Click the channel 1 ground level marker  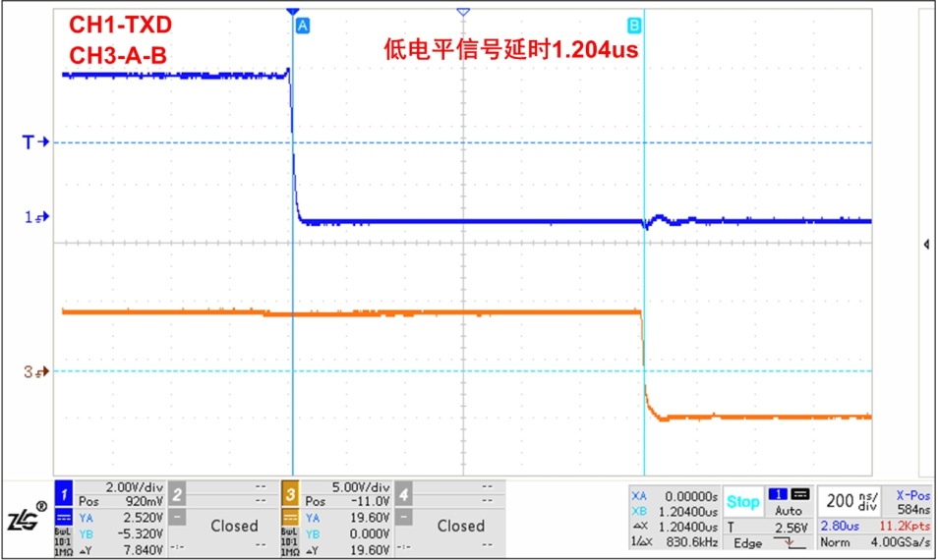tap(36, 217)
